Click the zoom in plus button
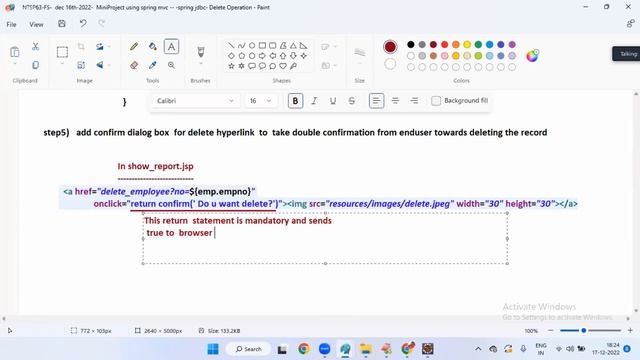Viewport: 640px width, 360px height. point(630,331)
